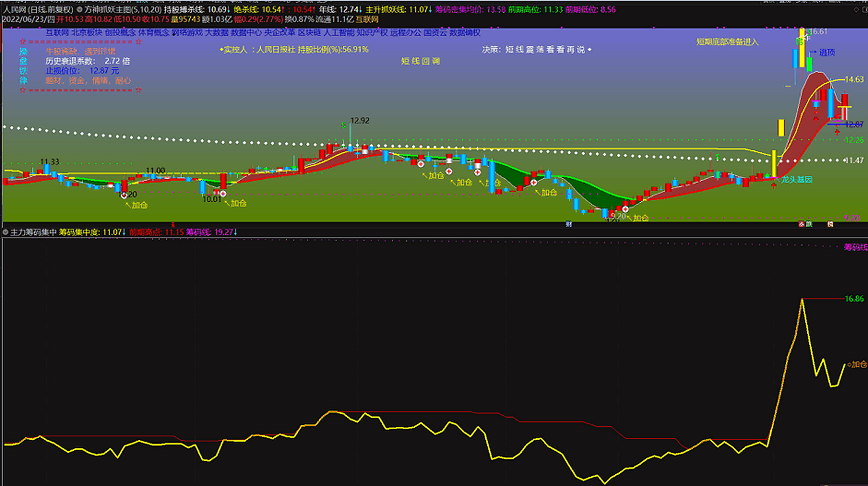
Task: Click the 方神抓妖主图(5,10,20) indicator name
Action: pyautogui.click(x=123, y=9)
